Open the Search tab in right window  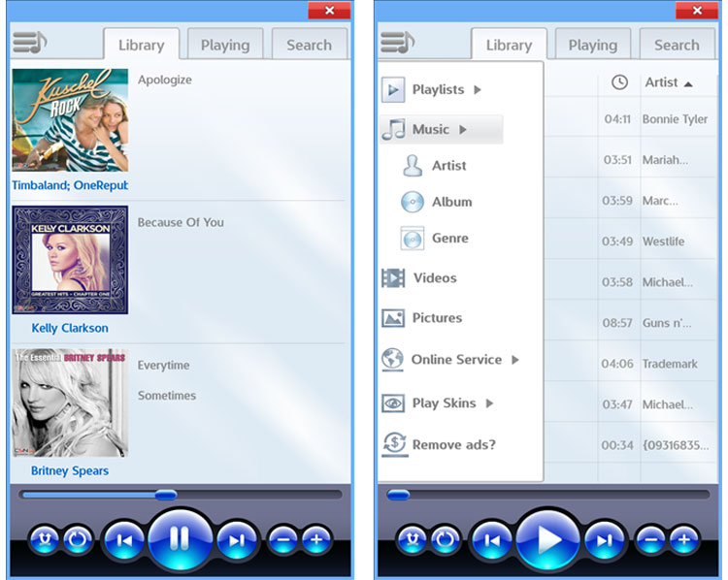pyautogui.click(x=677, y=46)
